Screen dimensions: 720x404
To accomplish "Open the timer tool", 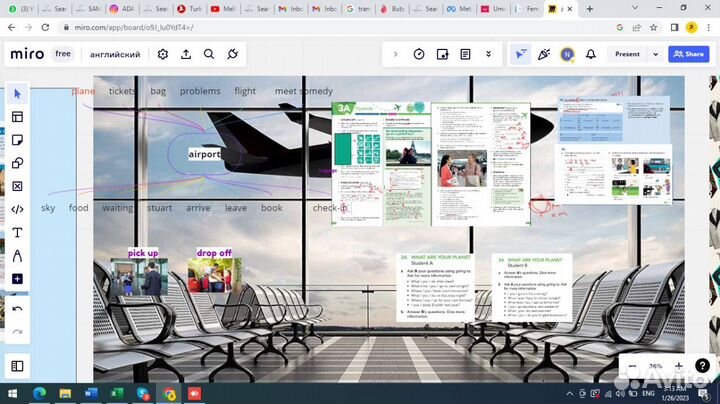I will pyautogui.click(x=419, y=54).
